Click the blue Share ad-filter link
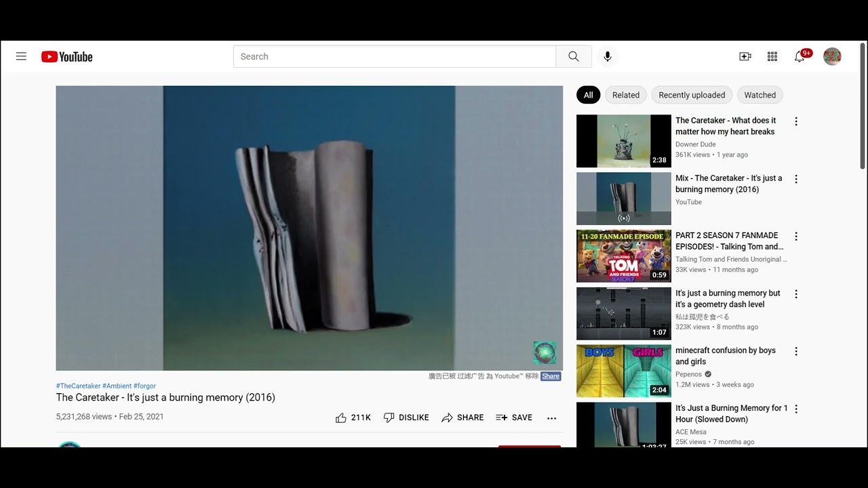This screenshot has width=868, height=488. click(x=551, y=376)
